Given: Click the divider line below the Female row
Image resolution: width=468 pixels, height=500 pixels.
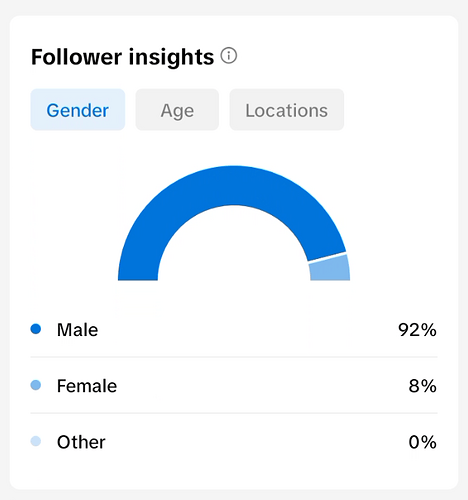Looking at the screenshot, I should pyautogui.click(x=234, y=413).
